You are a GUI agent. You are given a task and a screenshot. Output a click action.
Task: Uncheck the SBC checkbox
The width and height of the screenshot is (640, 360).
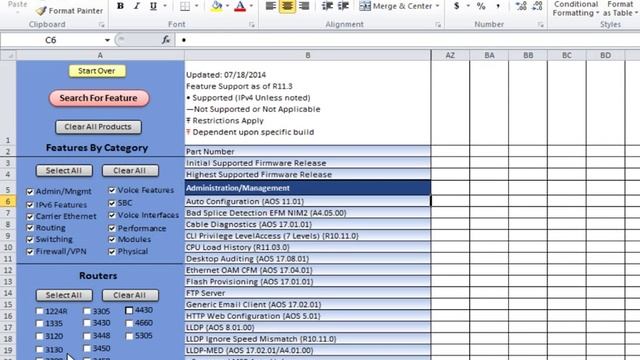[x=112, y=203]
